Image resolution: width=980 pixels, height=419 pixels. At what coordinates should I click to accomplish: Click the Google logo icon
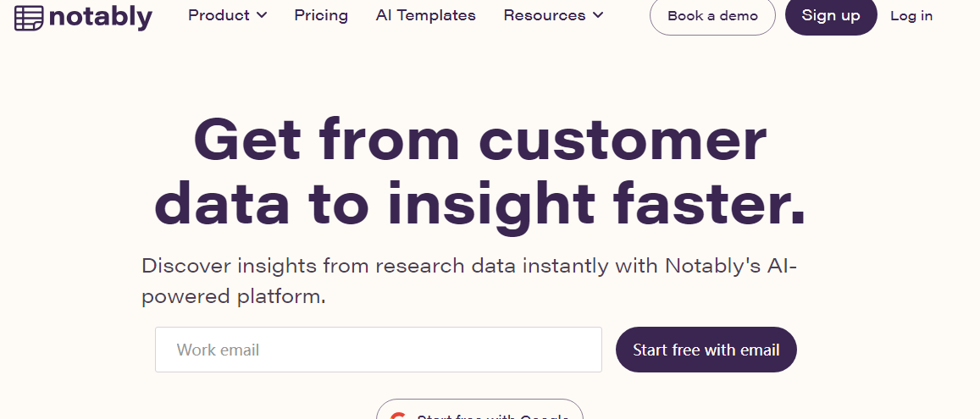[x=397, y=416]
